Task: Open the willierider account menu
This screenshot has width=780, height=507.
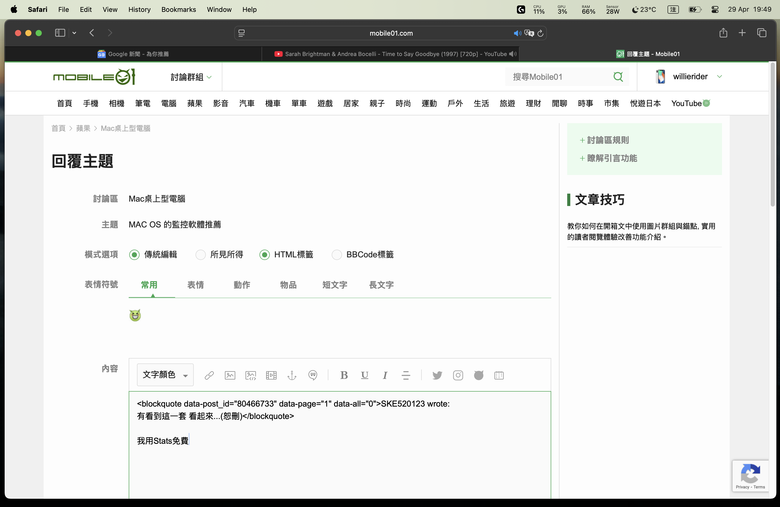Action: 689,77
